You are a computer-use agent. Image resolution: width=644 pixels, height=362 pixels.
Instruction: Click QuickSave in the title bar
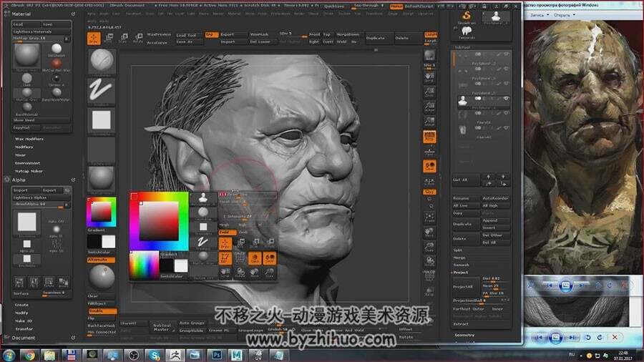tap(334, 6)
